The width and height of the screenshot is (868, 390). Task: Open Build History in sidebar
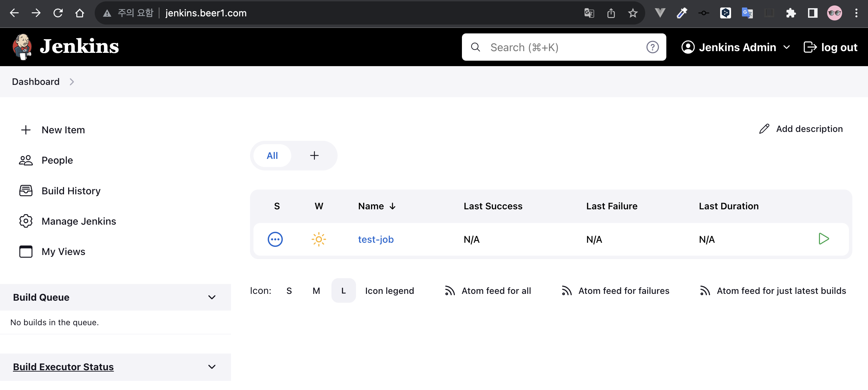coord(71,191)
